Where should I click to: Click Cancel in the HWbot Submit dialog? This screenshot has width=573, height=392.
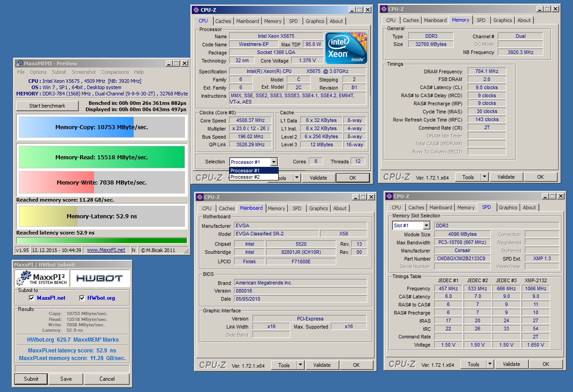point(107,378)
